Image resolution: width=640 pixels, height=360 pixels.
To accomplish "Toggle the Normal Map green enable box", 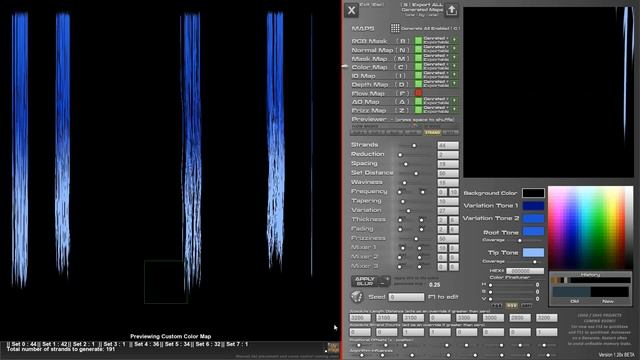I will click(418, 49).
